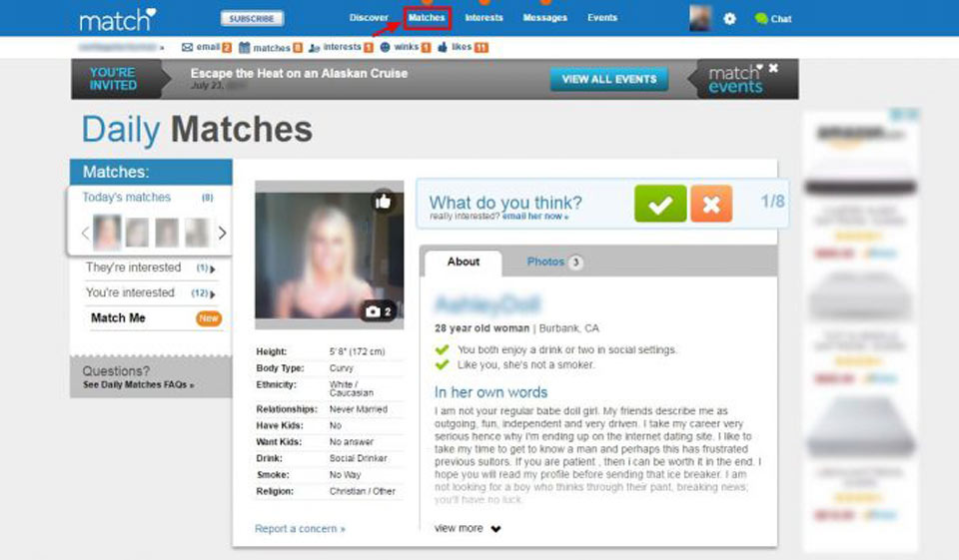Like the profile photo with thumbs-up
This screenshot has height=560, width=959.
[x=383, y=201]
